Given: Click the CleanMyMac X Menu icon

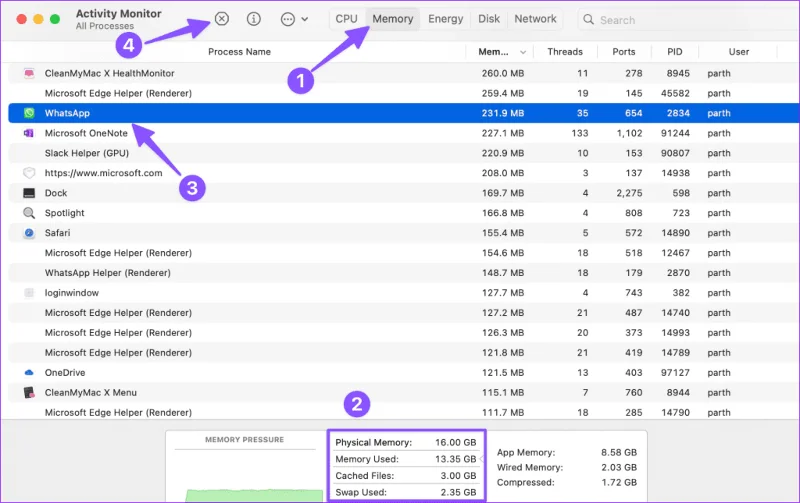Looking at the screenshot, I should tap(29, 392).
